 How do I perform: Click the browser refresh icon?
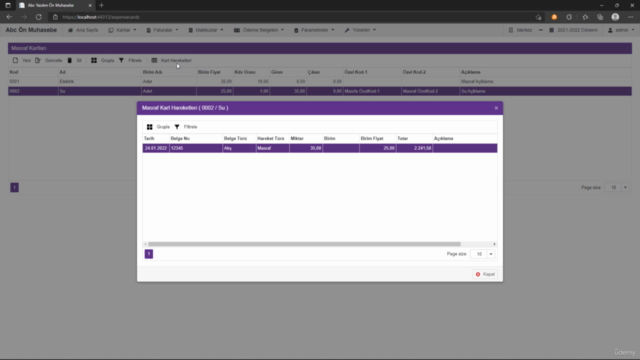pyautogui.click(x=38, y=17)
